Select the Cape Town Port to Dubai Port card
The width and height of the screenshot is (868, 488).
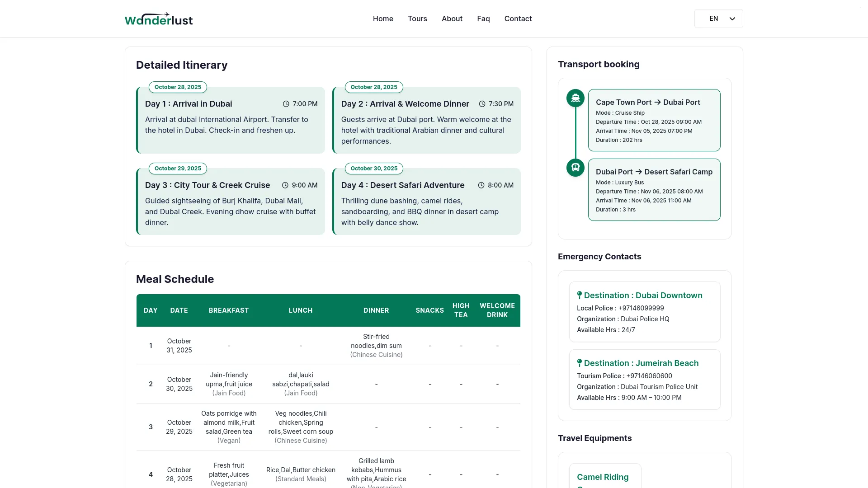pos(654,120)
